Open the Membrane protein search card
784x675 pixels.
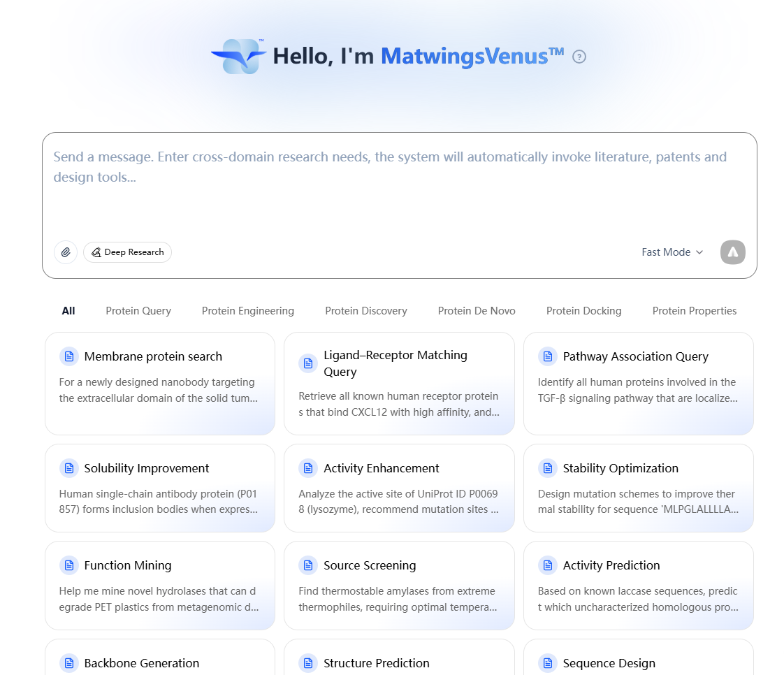[160, 384]
